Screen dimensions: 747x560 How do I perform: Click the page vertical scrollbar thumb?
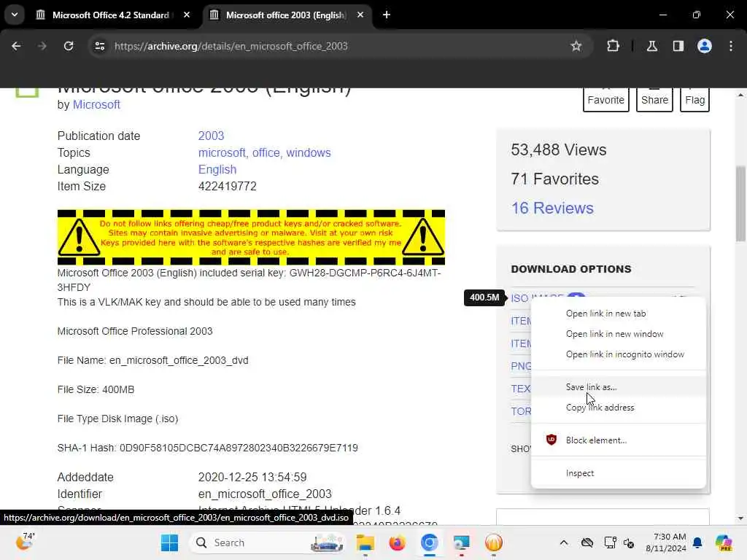coord(740,204)
